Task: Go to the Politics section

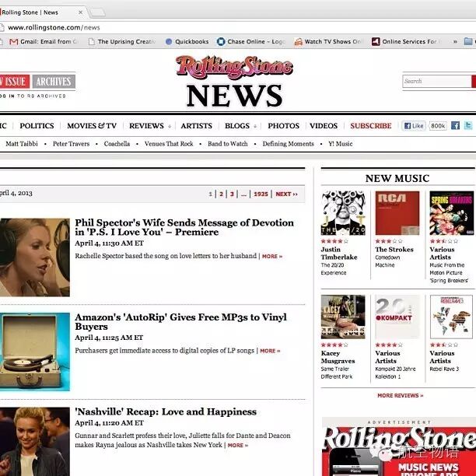Action: 37,126
